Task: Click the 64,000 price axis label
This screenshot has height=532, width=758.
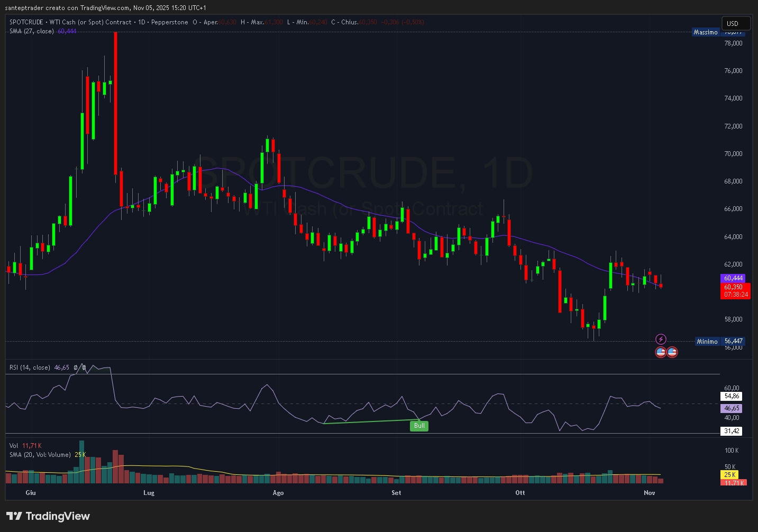Action: coord(733,237)
